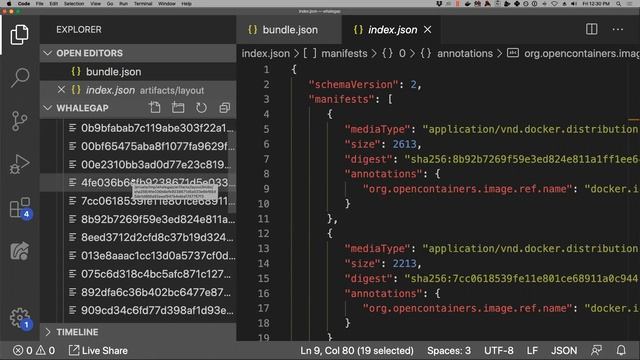Open the File menu

[40, 4]
